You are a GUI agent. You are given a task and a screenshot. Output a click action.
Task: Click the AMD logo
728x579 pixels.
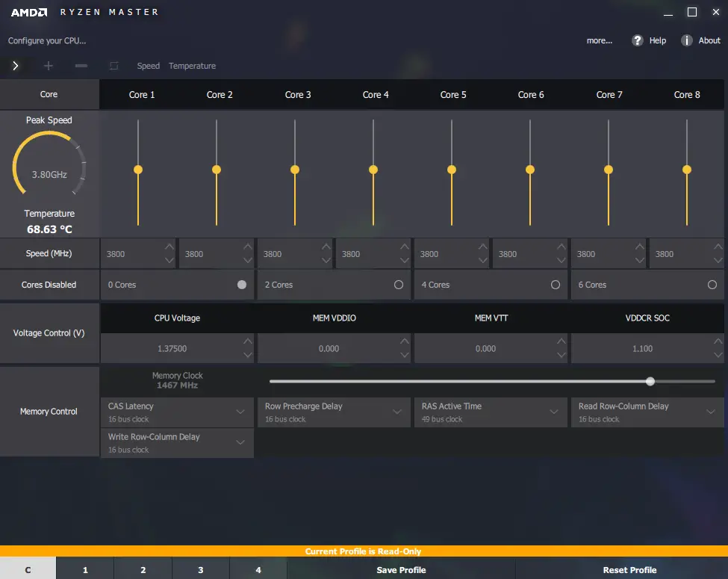[x=29, y=12]
